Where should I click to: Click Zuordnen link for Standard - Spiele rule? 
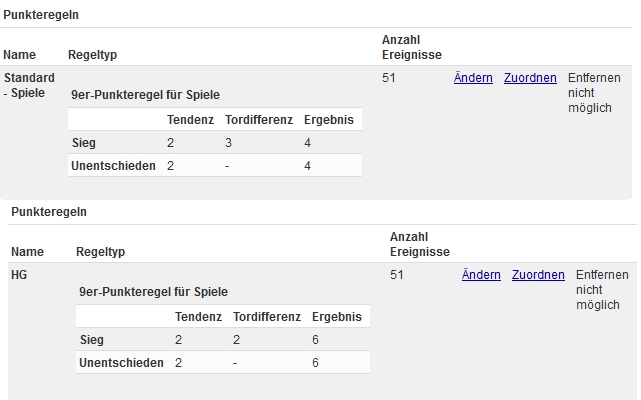click(x=530, y=78)
